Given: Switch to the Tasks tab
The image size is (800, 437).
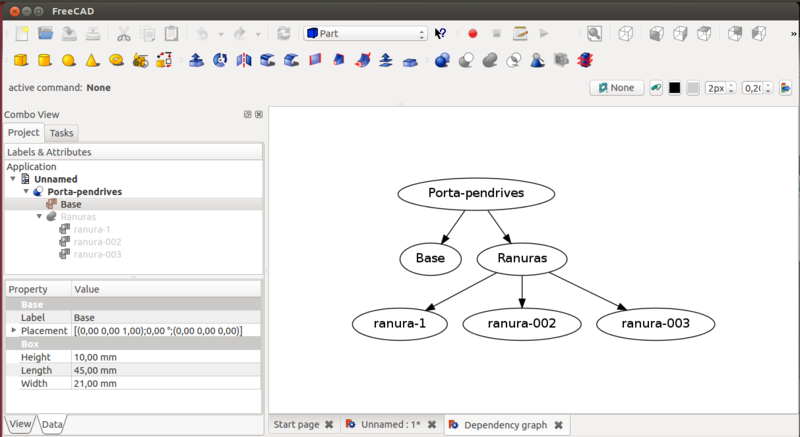Looking at the screenshot, I should [61, 132].
